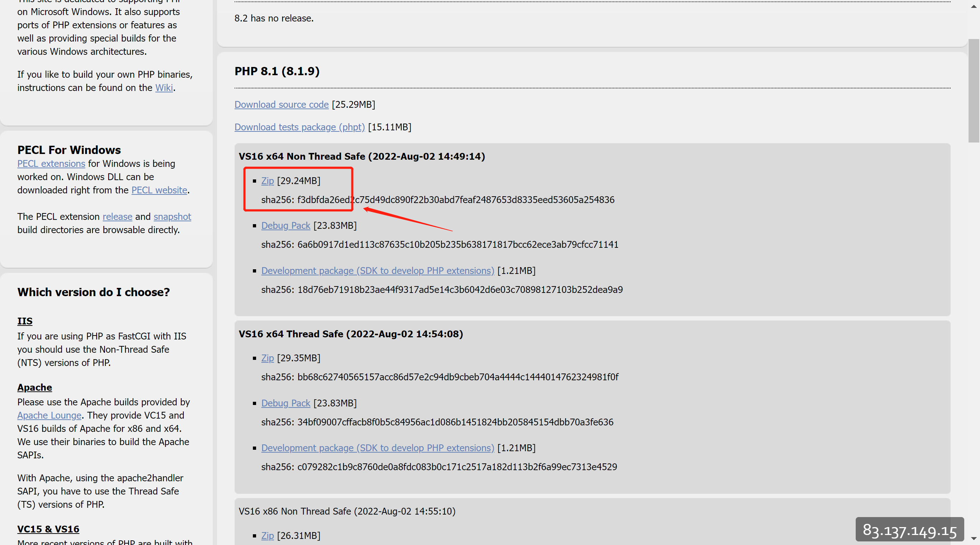Open PECL release directory link

[x=117, y=216]
